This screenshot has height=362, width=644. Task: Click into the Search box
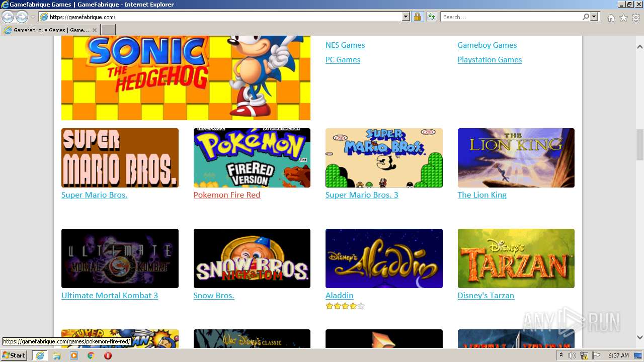(x=511, y=17)
